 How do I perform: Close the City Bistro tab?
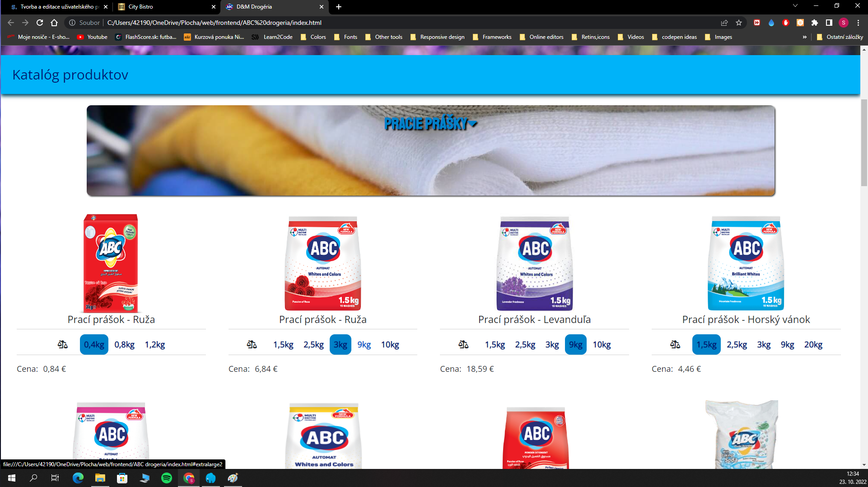click(214, 7)
